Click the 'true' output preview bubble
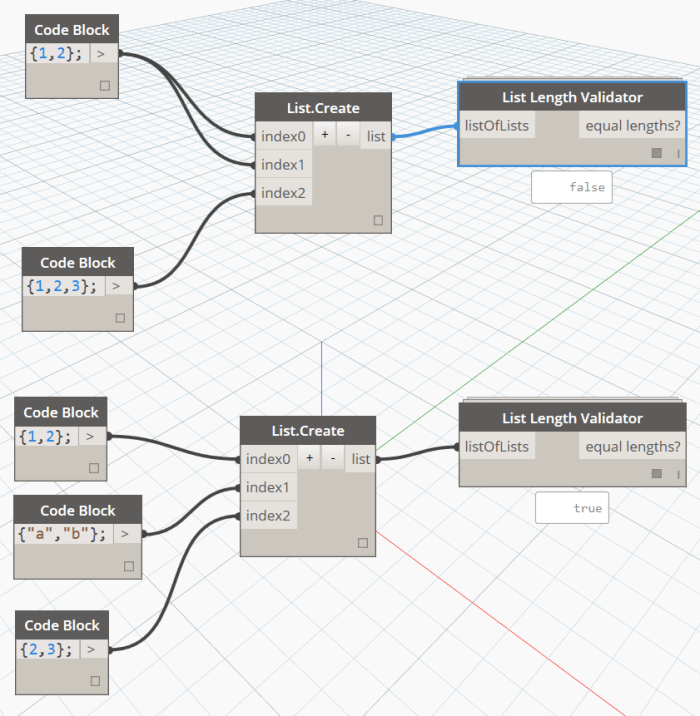 click(573, 508)
